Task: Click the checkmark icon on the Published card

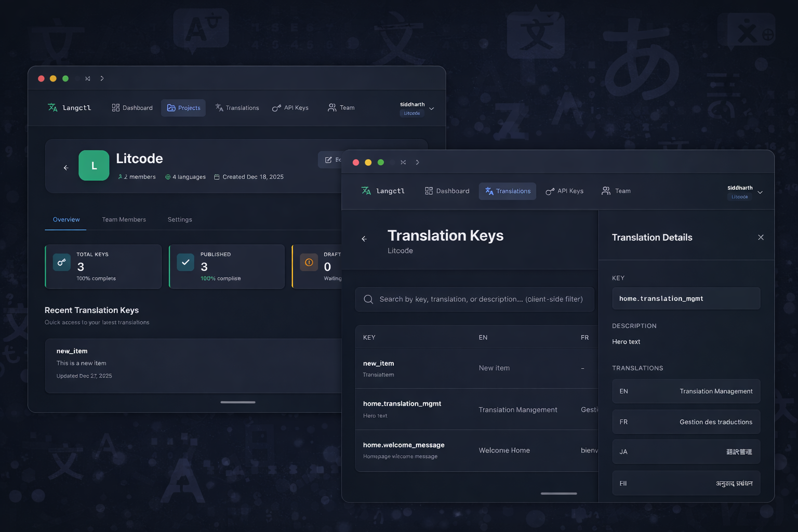Action: pyautogui.click(x=185, y=262)
